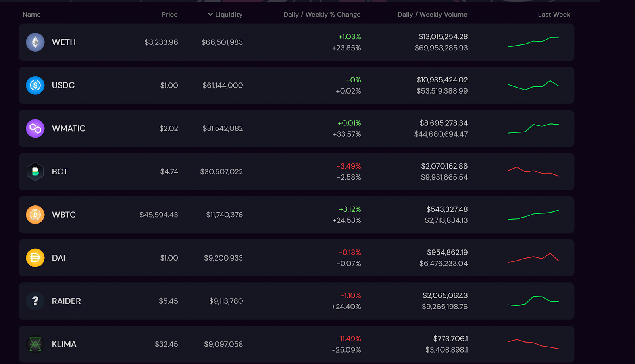Open the KLIMA token name link

[x=64, y=344]
